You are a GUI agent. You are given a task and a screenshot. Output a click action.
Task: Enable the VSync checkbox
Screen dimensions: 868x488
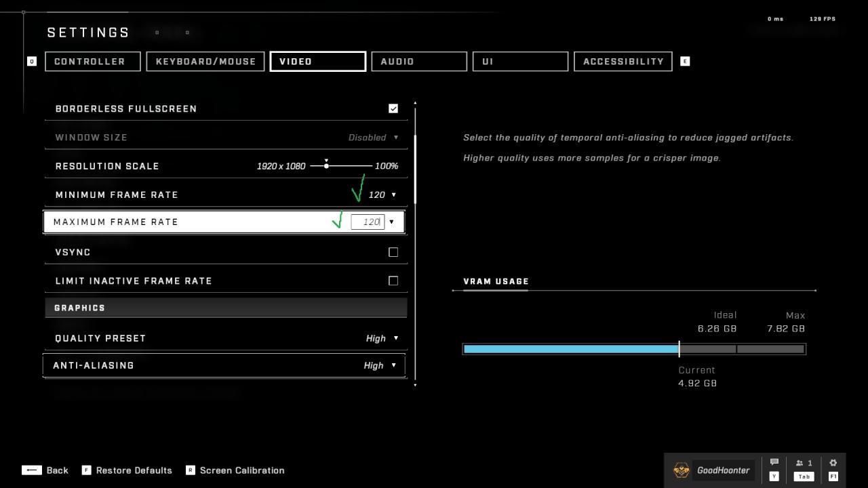pyautogui.click(x=393, y=252)
